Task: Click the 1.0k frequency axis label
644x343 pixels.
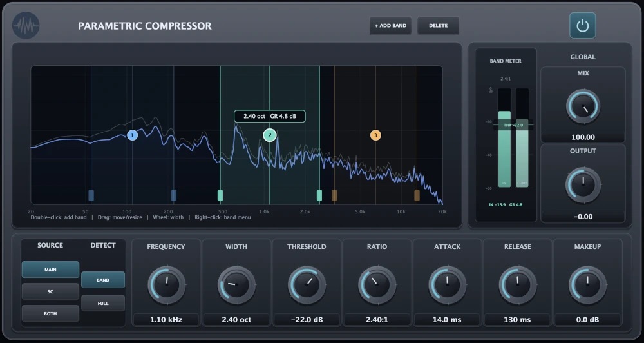Action: click(x=264, y=212)
